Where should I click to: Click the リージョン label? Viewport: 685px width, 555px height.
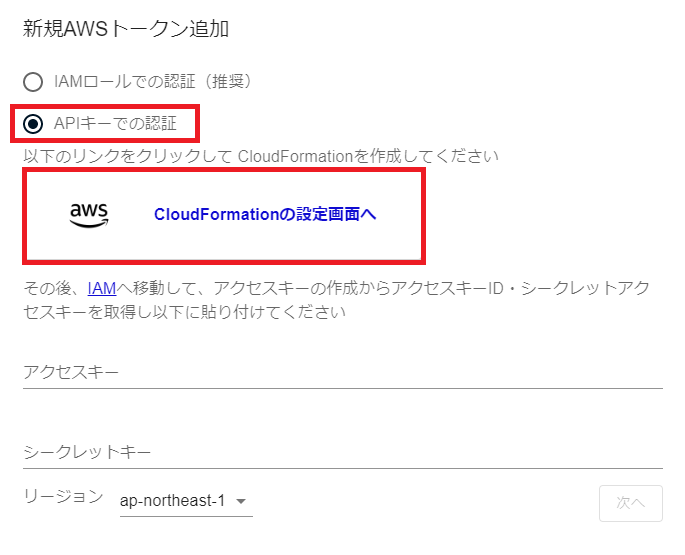click(63, 496)
